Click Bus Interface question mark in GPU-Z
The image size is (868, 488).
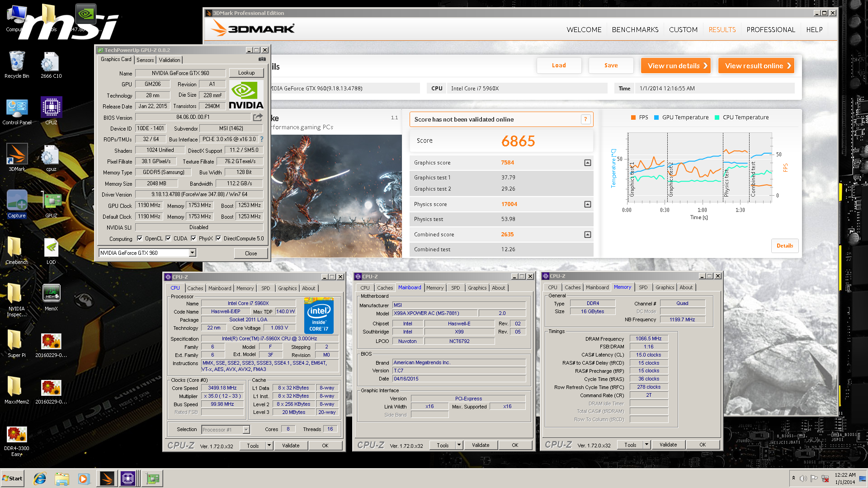(x=262, y=139)
